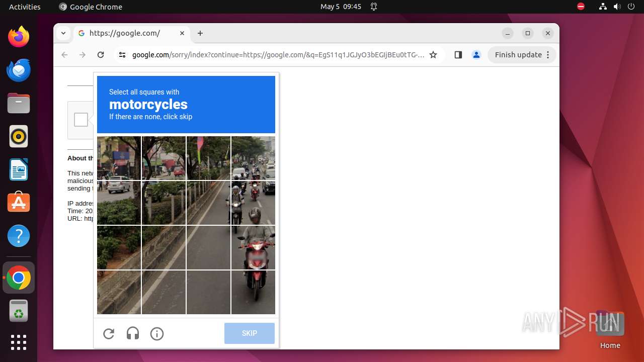Click red status indicator in top bar
The width and height of the screenshot is (644, 362).
pyautogui.click(x=581, y=7)
